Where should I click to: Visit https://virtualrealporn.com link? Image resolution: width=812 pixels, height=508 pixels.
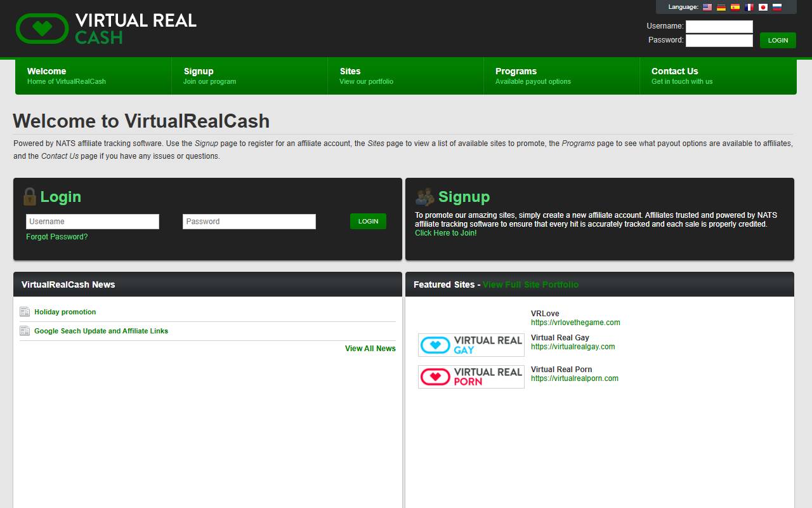tap(575, 378)
